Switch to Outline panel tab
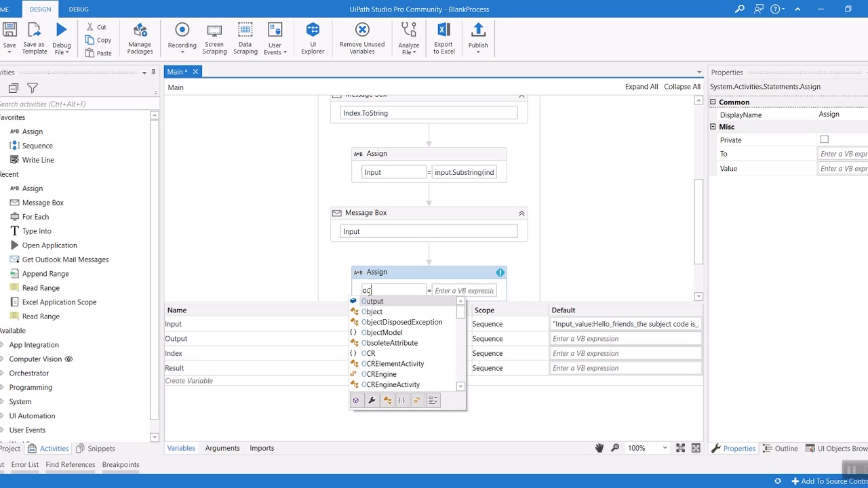This screenshot has width=868, height=488. tap(780, 449)
